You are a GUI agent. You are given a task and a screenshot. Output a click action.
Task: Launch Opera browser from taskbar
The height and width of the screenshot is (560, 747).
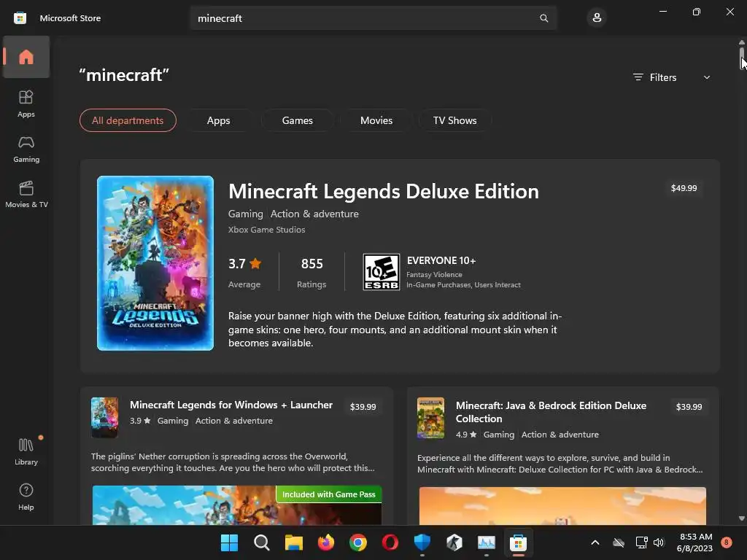[x=390, y=542]
